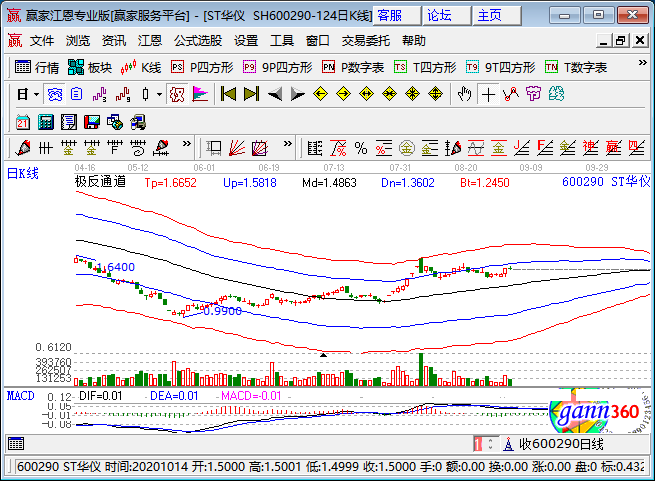Click the purple 节 icon
The image size is (655, 481).
pos(533,94)
